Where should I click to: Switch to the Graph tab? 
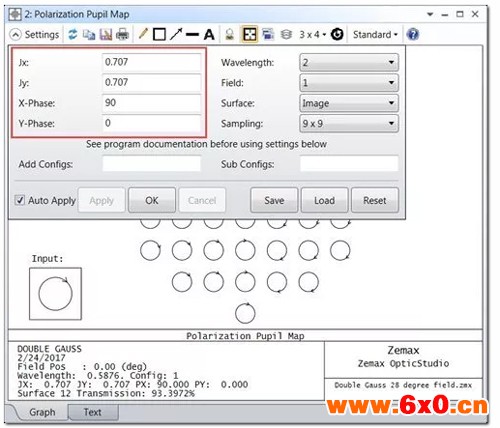click(42, 412)
